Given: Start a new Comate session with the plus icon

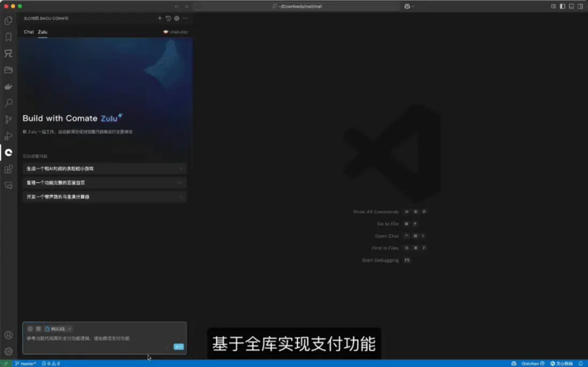Looking at the screenshot, I should (x=160, y=18).
